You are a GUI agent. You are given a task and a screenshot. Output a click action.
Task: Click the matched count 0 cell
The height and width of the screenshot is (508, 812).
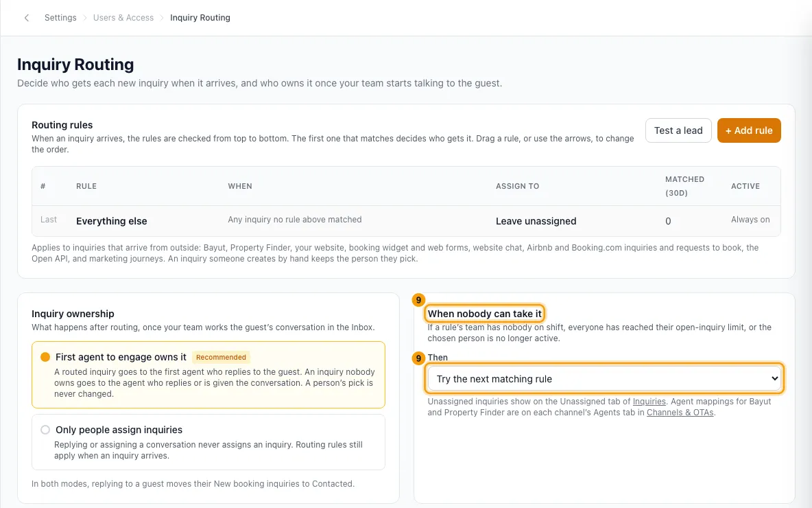[x=668, y=221]
